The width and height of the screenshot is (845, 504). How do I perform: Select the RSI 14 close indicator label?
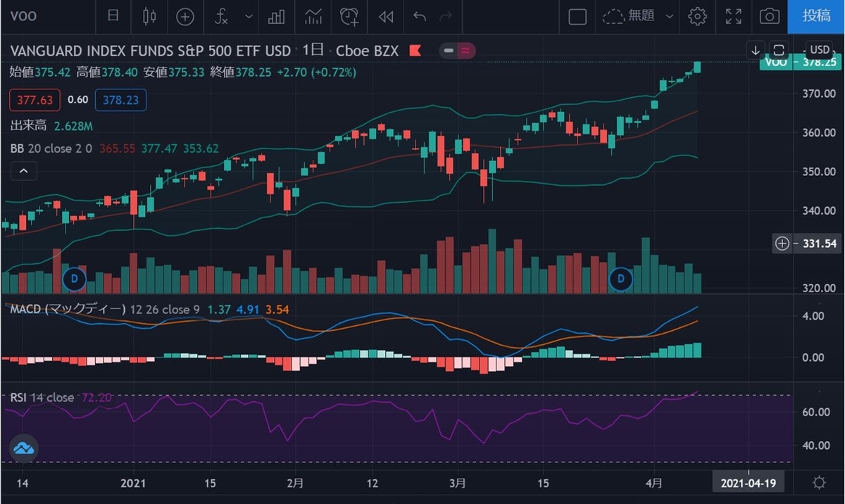coord(42,398)
